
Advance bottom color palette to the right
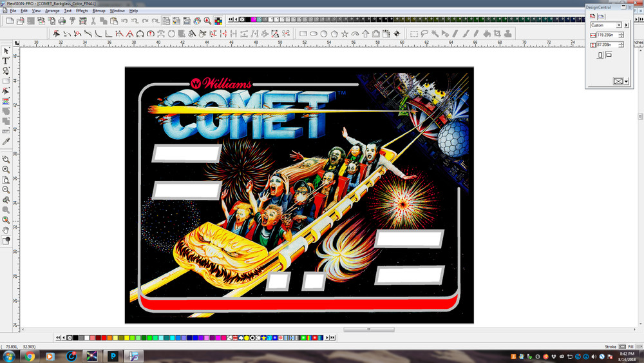[x=327, y=337]
